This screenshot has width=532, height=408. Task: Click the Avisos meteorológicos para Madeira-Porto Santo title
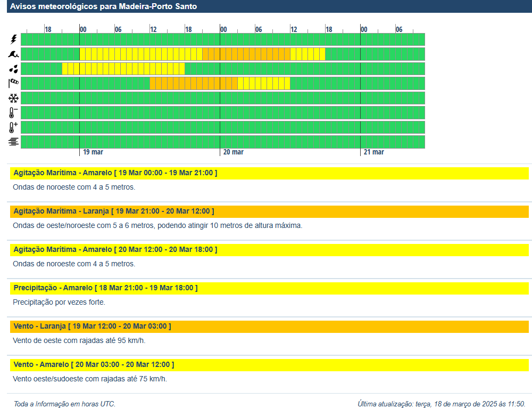pyautogui.click(x=104, y=6)
